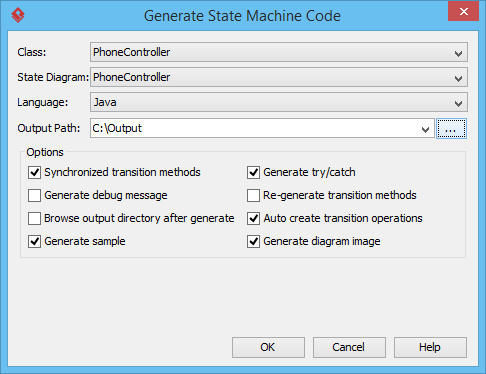Image resolution: width=486 pixels, height=374 pixels.
Task: Click the Visual Paradigm logo in title bar
Action: pyautogui.click(x=18, y=15)
